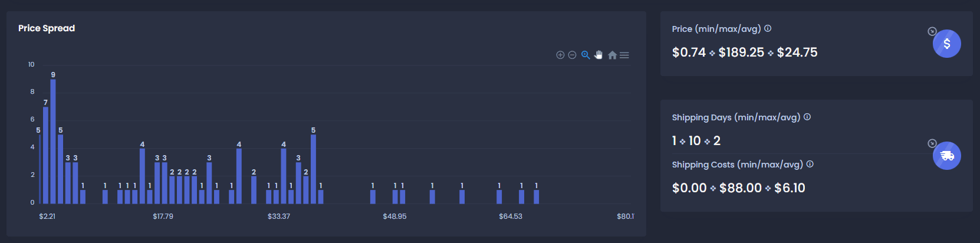
Task: Reset chart zoom with home icon
Action: point(612,55)
